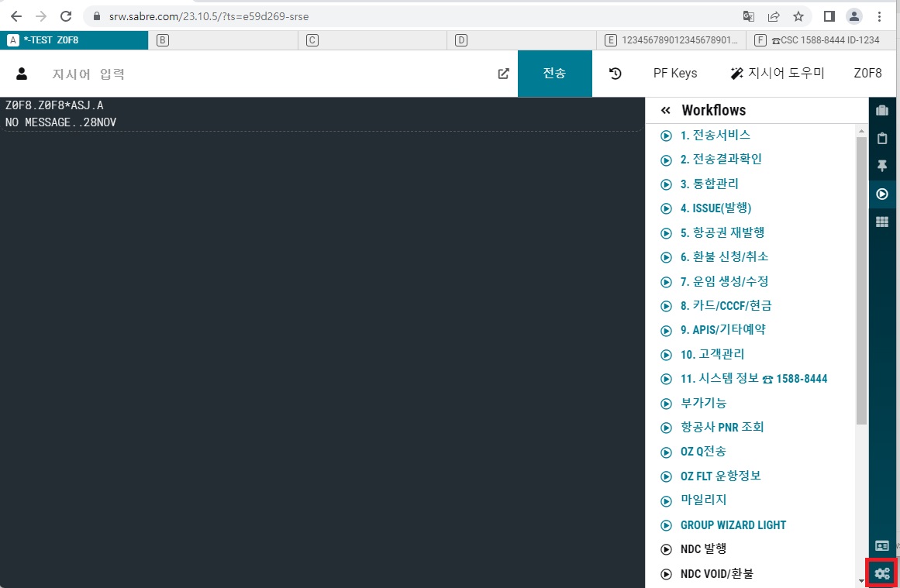Open suitcase trip icon in sidebar
900x588 pixels.
click(x=882, y=110)
